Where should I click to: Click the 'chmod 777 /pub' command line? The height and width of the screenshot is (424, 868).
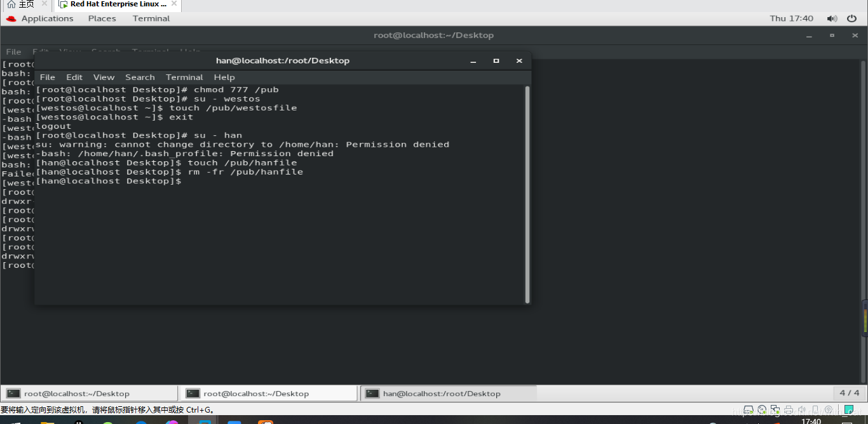coord(157,89)
